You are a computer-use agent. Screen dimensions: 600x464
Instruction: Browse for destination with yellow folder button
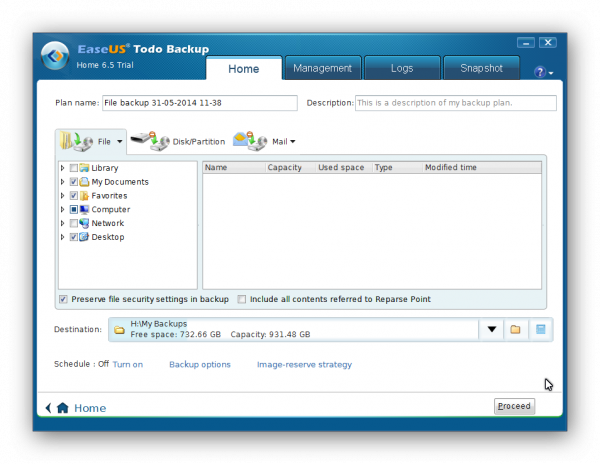pyautogui.click(x=515, y=329)
